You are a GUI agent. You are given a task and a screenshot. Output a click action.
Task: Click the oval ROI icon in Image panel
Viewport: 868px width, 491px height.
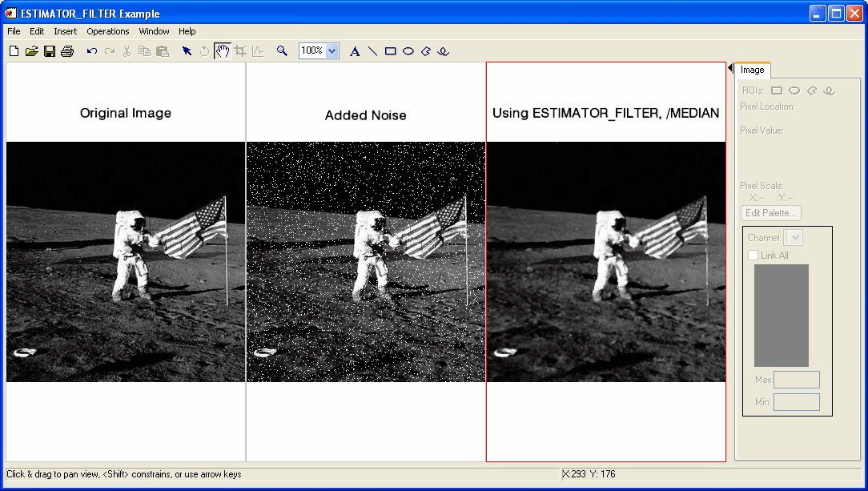pos(794,91)
